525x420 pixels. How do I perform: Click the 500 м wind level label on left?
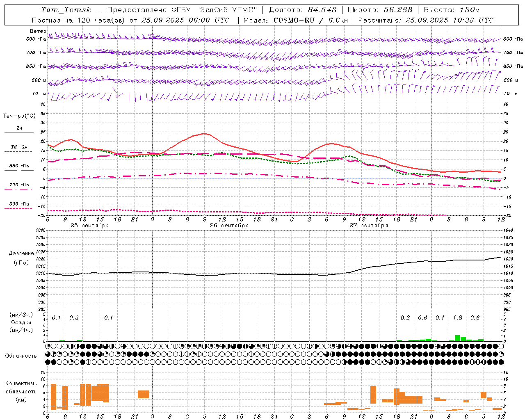tap(39, 80)
